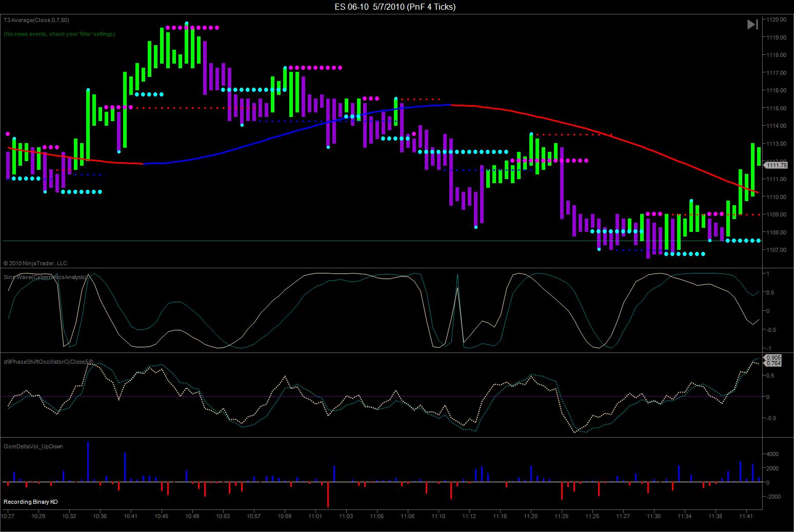The width and height of the screenshot is (794, 532).
Task: Click the 10:27 time axis label
Action: pyautogui.click(x=9, y=517)
